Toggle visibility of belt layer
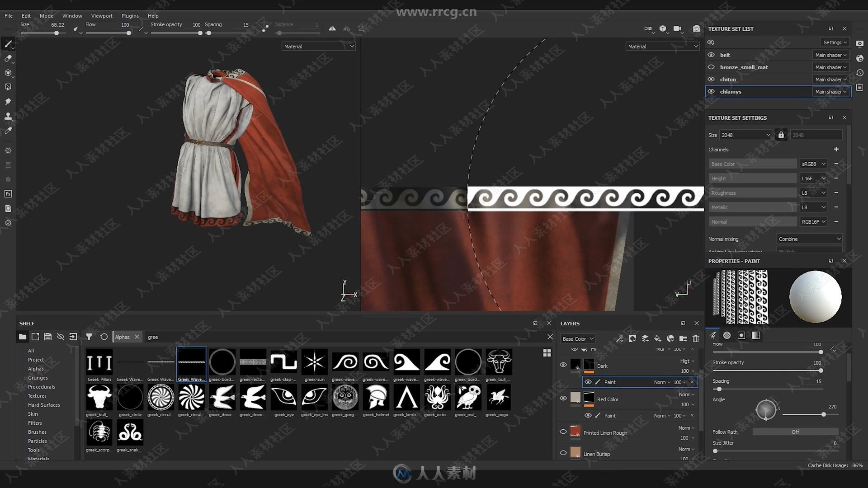The image size is (868, 488). coord(711,54)
